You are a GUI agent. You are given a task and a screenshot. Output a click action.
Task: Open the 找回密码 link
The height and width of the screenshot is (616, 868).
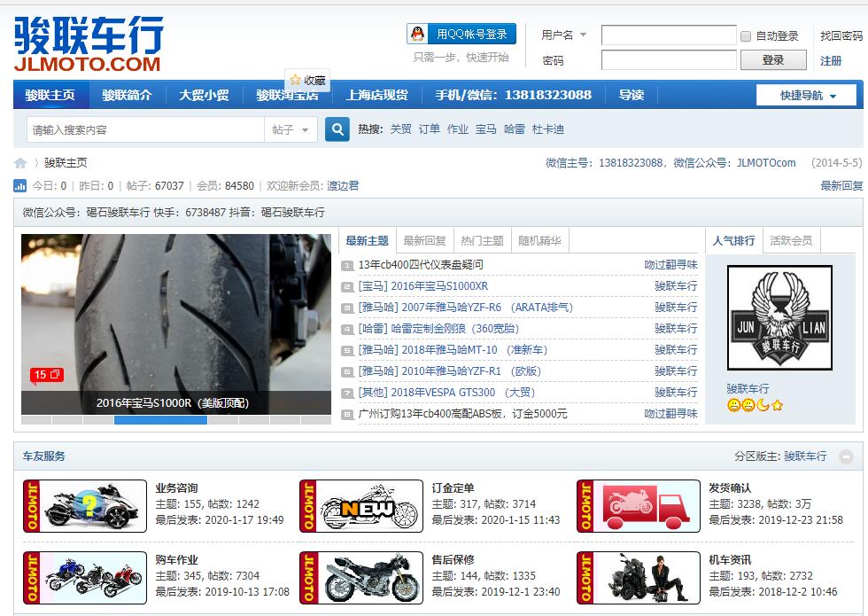click(841, 36)
